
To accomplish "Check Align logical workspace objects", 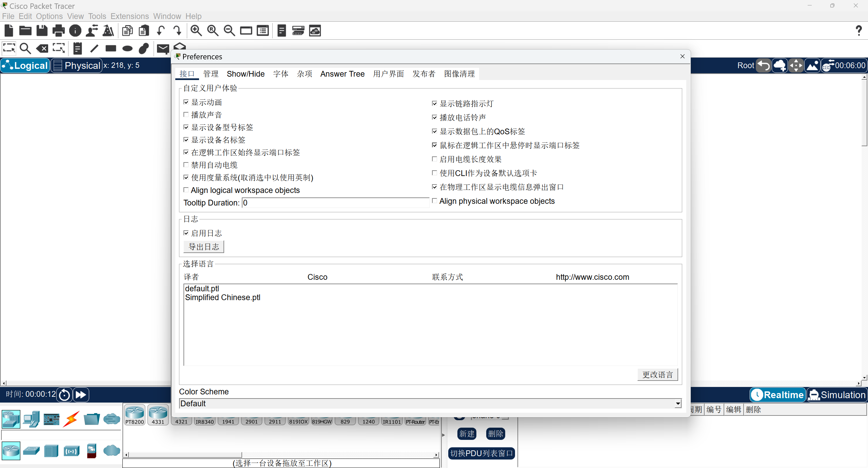I will pos(186,190).
